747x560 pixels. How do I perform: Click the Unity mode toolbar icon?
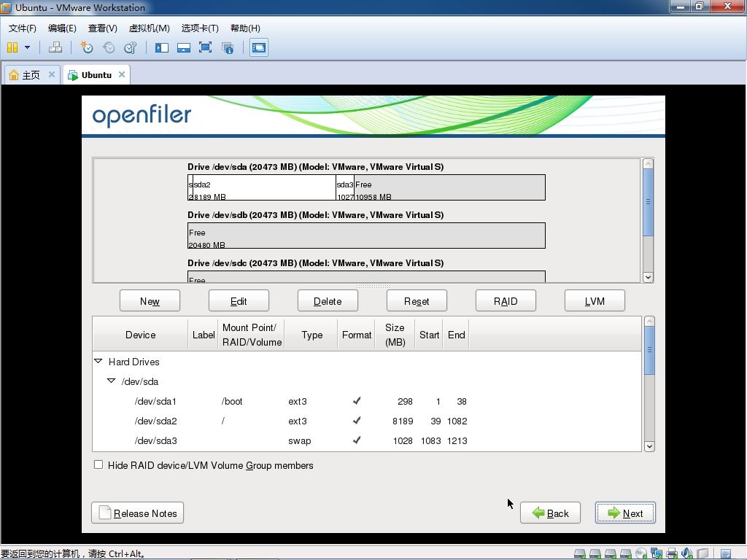coord(228,47)
